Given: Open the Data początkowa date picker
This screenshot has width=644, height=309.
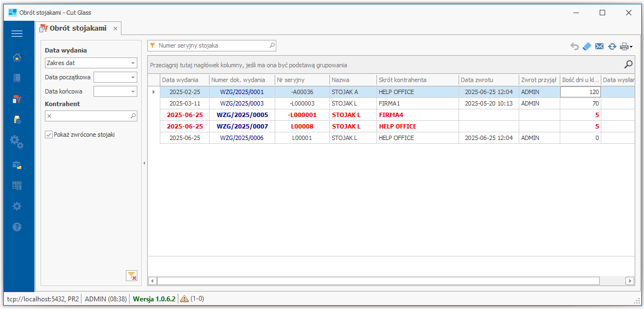Looking at the screenshot, I should point(132,77).
